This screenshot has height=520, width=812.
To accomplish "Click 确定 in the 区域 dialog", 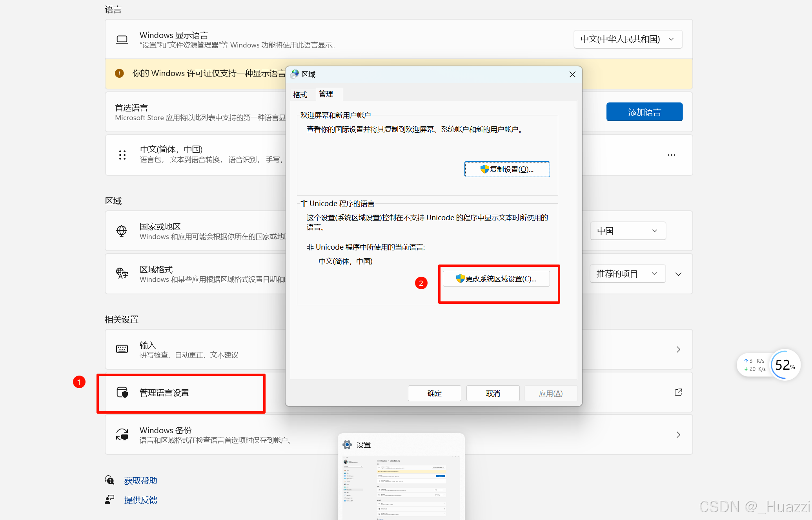I will [435, 393].
